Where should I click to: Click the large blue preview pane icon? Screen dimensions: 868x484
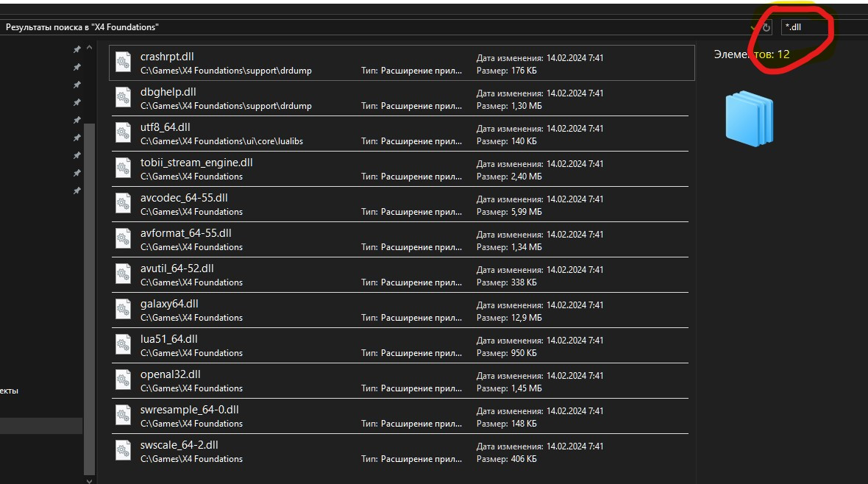[x=749, y=119]
